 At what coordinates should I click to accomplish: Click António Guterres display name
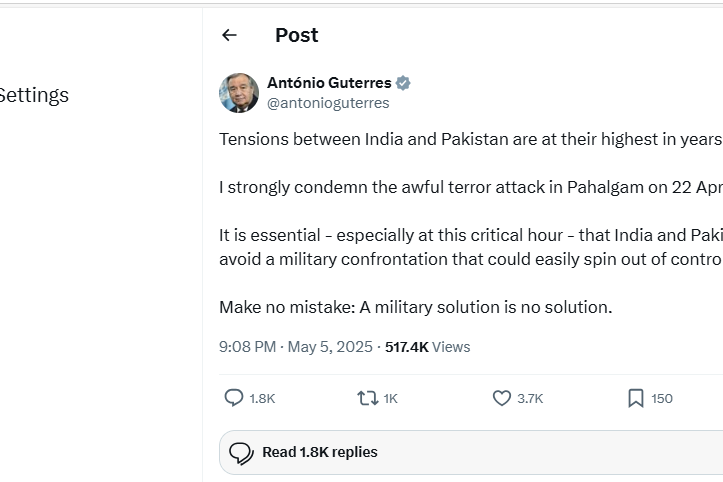(x=330, y=83)
